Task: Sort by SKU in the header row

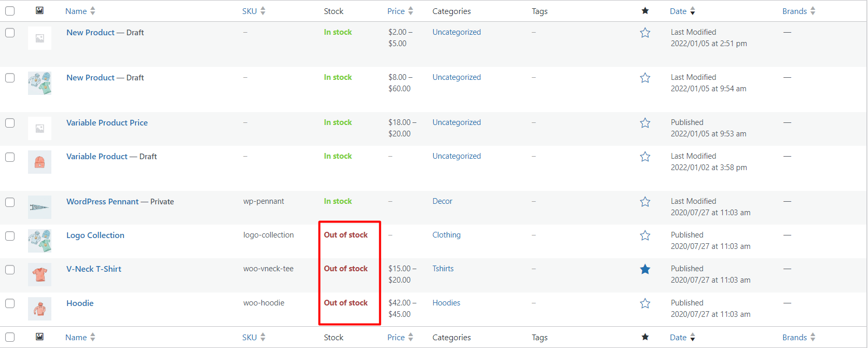Action: click(250, 11)
